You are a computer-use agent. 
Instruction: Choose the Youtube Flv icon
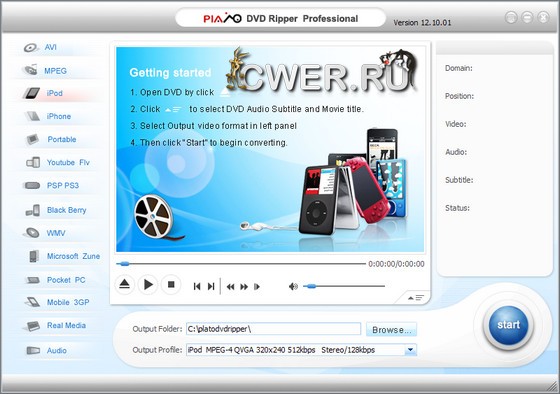click(x=33, y=162)
